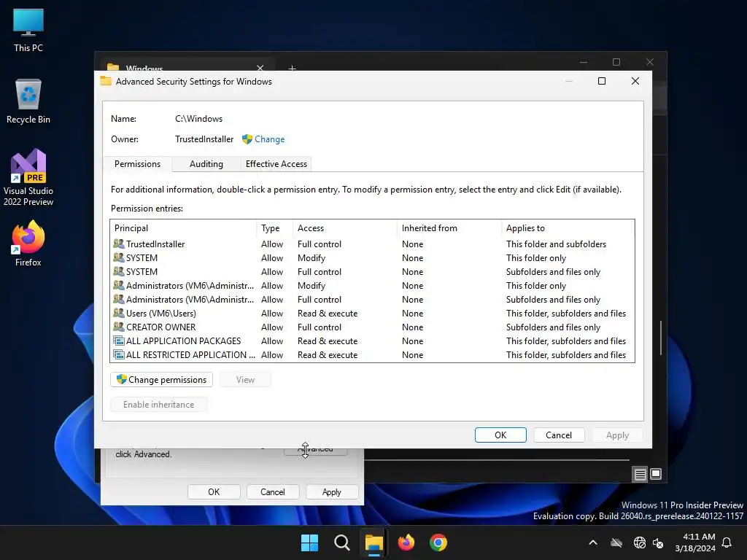747x560 pixels.
Task: Click the muted volume tray icon
Action: click(658, 542)
